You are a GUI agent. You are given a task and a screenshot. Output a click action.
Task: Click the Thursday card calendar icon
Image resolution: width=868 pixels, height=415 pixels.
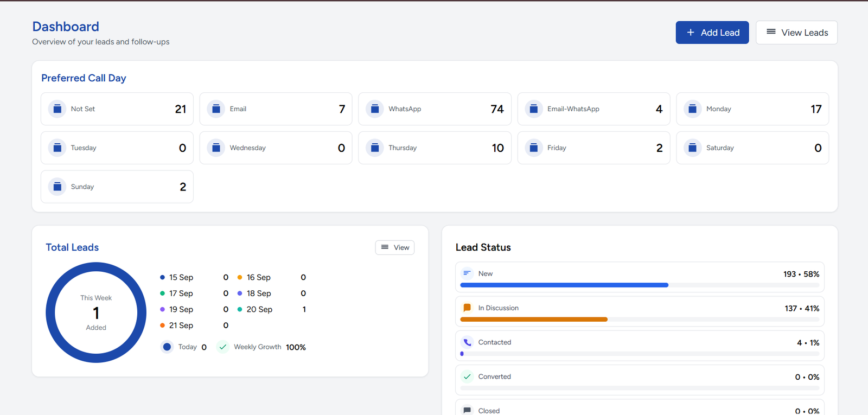click(x=375, y=148)
